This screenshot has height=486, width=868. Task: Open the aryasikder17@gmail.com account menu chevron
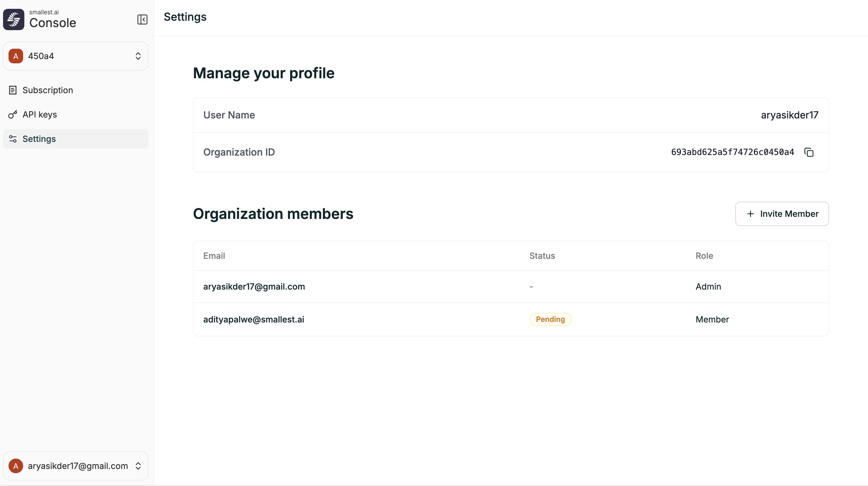tap(138, 466)
